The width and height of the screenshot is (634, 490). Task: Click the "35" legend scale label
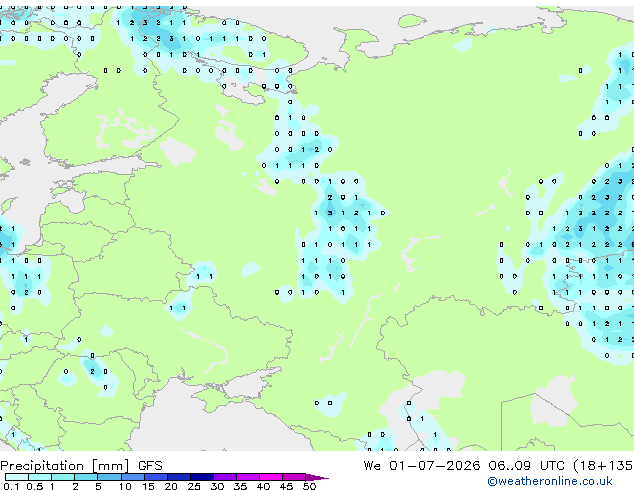[x=240, y=486]
